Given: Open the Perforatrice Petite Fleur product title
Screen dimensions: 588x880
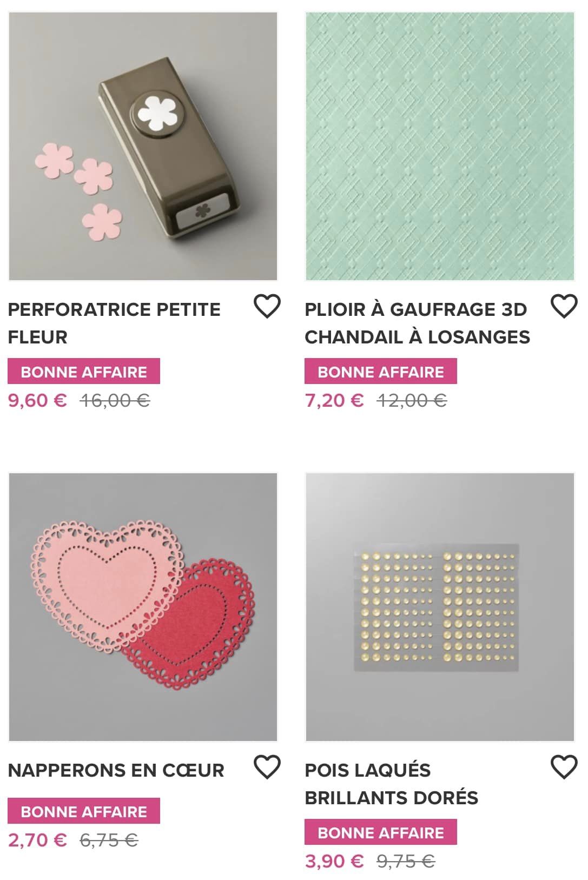Looking at the screenshot, I should tap(114, 323).
